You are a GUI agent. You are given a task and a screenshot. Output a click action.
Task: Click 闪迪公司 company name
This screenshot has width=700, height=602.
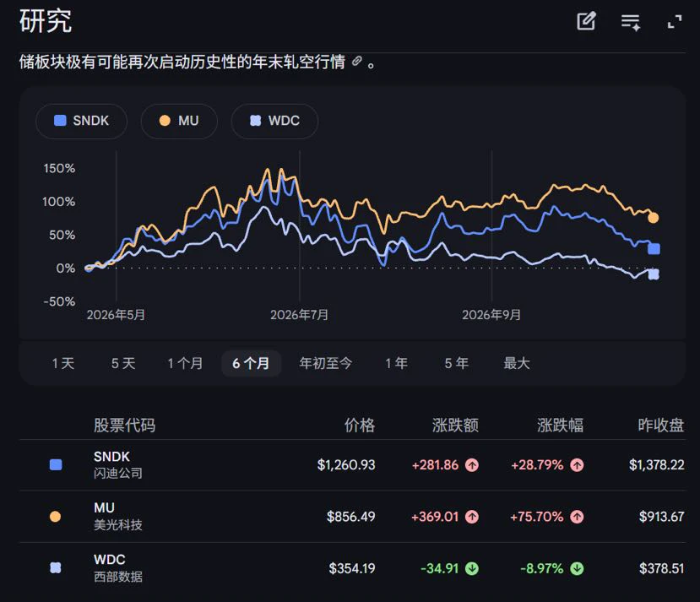tap(118, 474)
